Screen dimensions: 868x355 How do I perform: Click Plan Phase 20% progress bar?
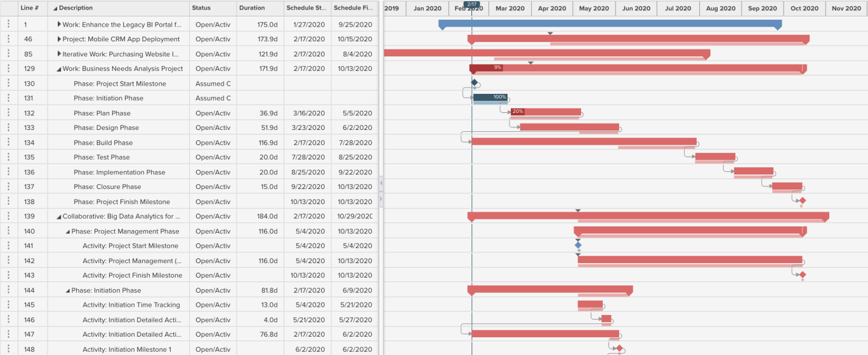pyautogui.click(x=518, y=112)
